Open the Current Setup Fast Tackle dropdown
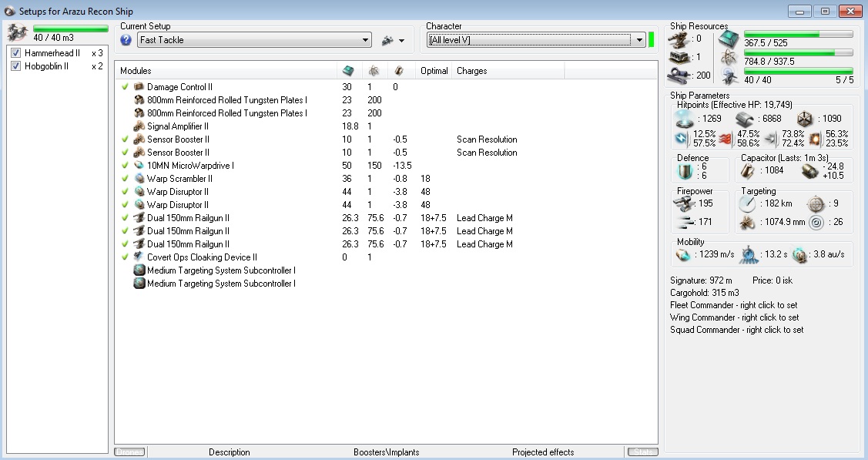The height and width of the screenshot is (460, 868). (254, 40)
